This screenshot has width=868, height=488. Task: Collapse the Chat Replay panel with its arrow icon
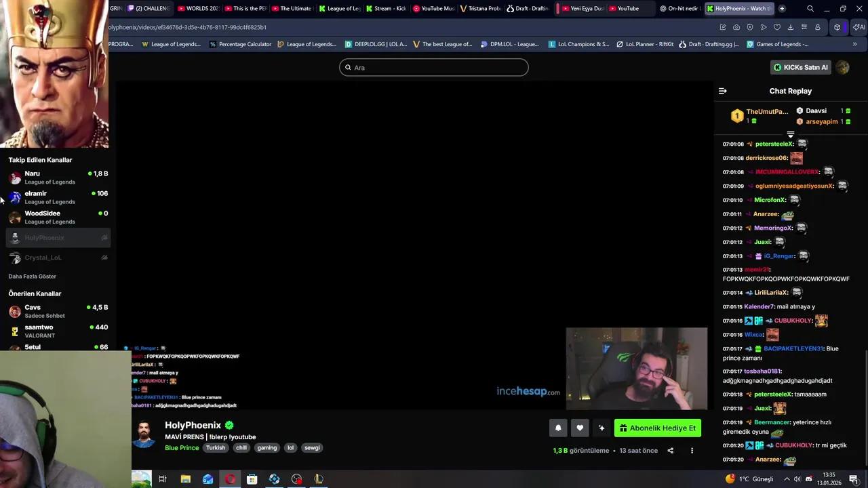[x=722, y=90]
